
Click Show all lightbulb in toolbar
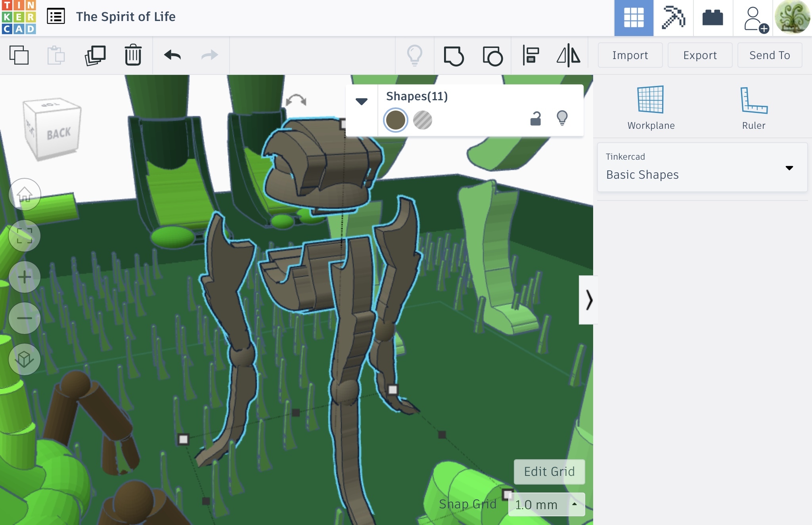coord(415,55)
